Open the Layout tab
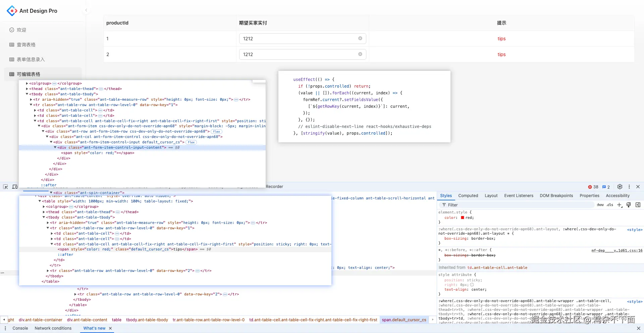The width and height of the screenshot is (644, 333). point(491,196)
